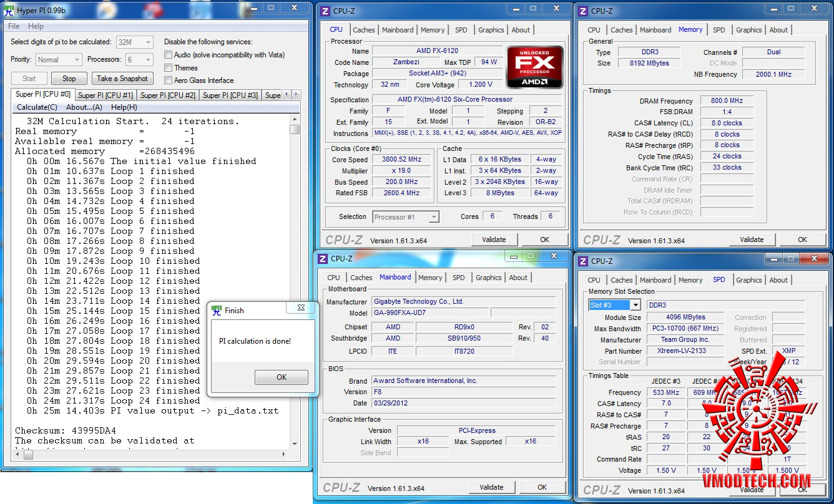Click the BIOS Date value 03/29/2012

(464, 403)
